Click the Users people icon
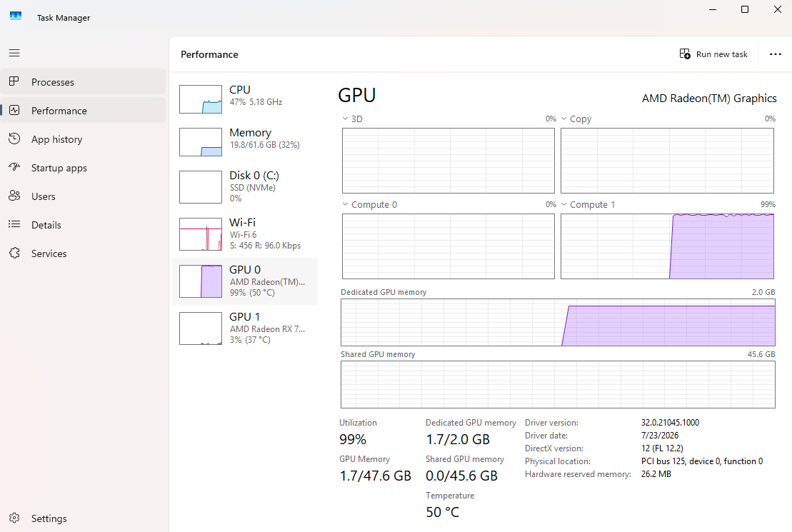 pyautogui.click(x=14, y=196)
